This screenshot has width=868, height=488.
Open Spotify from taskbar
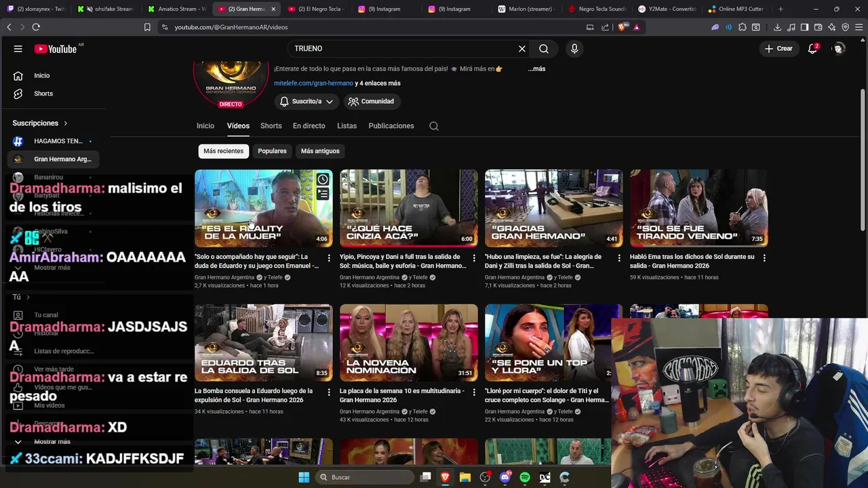click(x=525, y=477)
